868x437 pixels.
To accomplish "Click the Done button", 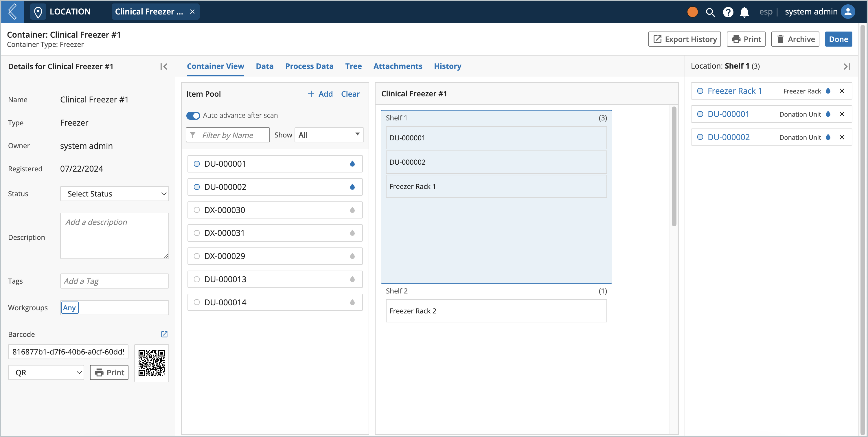I will click(x=838, y=39).
